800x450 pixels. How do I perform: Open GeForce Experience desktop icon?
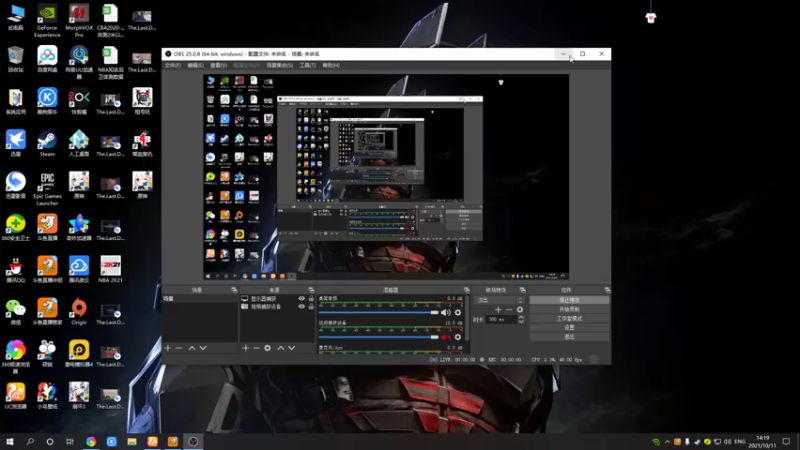point(47,21)
